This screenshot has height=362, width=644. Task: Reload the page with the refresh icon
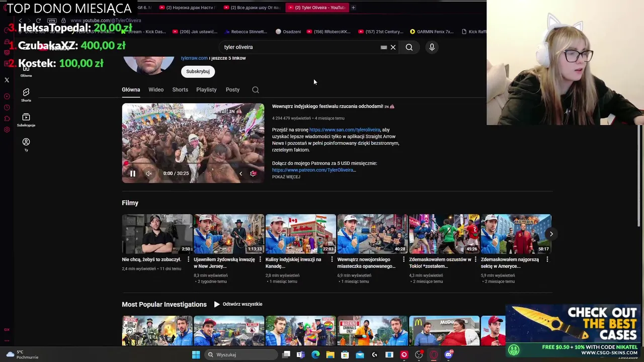(x=38, y=21)
